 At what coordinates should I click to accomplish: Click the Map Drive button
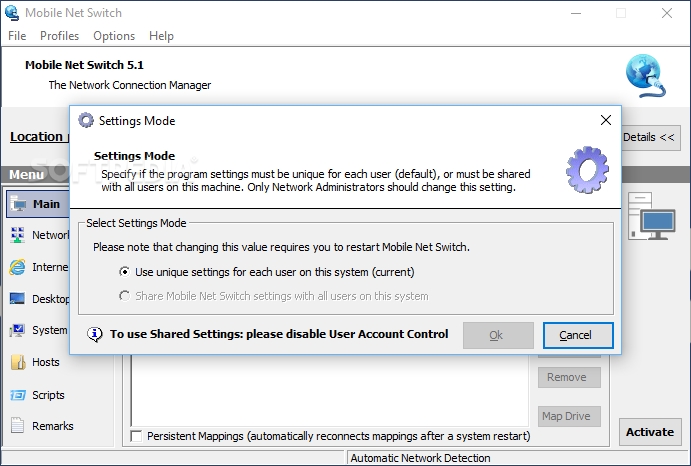coord(569,416)
